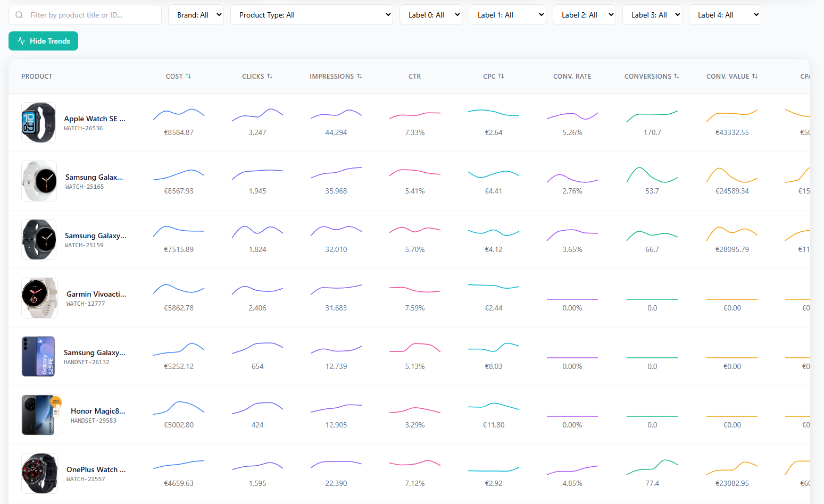Toggle the Hide Trends button
This screenshot has height=504, width=824.
pyautogui.click(x=43, y=40)
